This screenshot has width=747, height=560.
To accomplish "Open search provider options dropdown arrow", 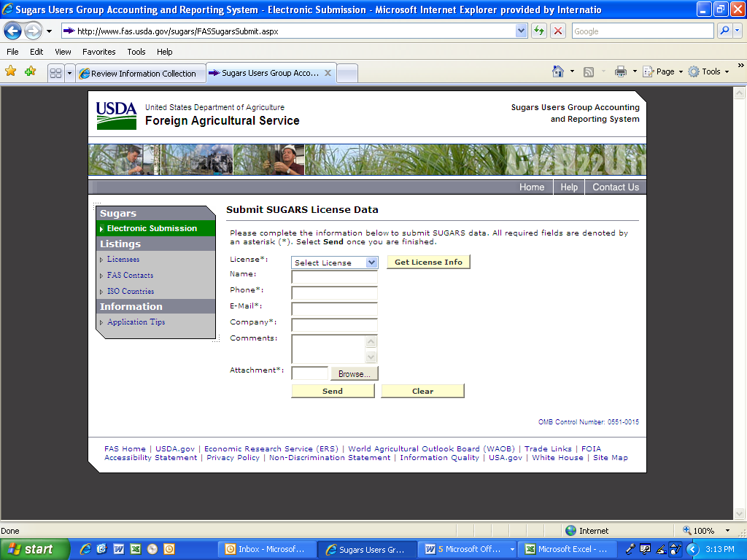I will (738, 31).
